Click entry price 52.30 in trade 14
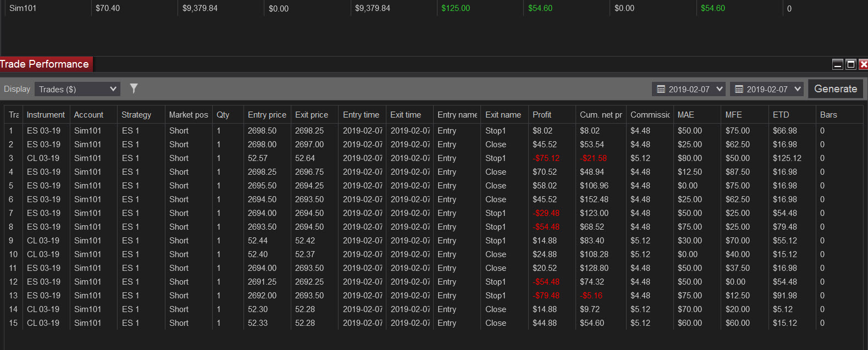 (258, 309)
